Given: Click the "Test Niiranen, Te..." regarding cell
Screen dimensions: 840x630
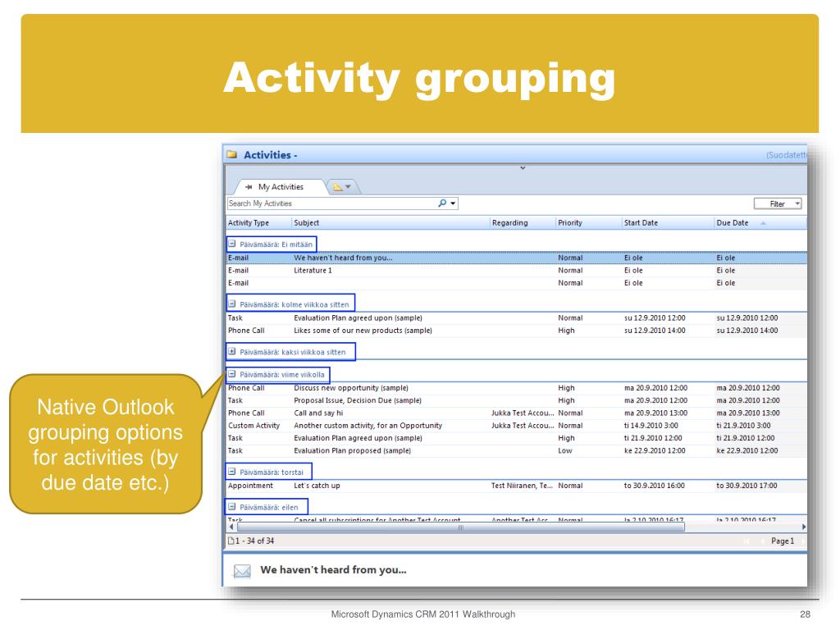Looking at the screenshot, I should coord(523,486).
